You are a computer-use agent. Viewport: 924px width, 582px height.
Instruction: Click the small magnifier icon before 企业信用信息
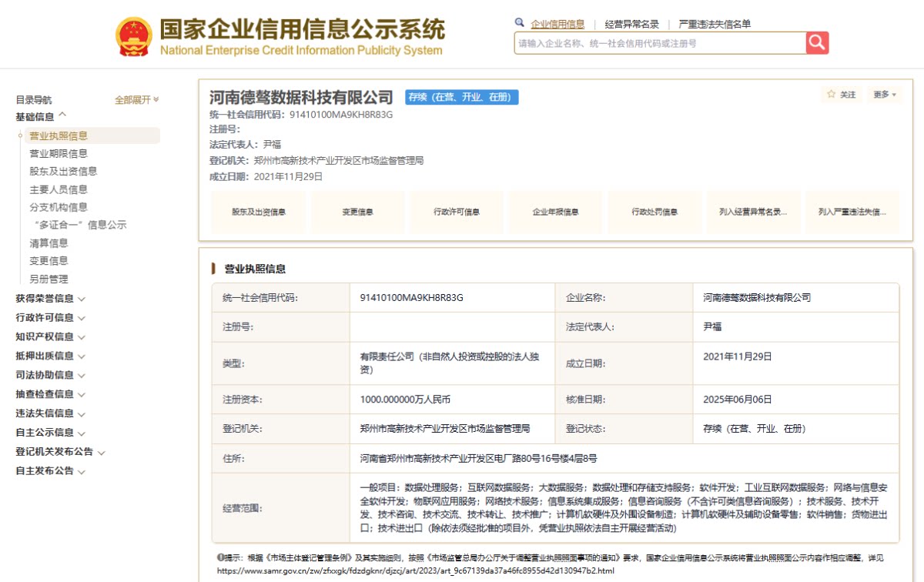point(520,23)
